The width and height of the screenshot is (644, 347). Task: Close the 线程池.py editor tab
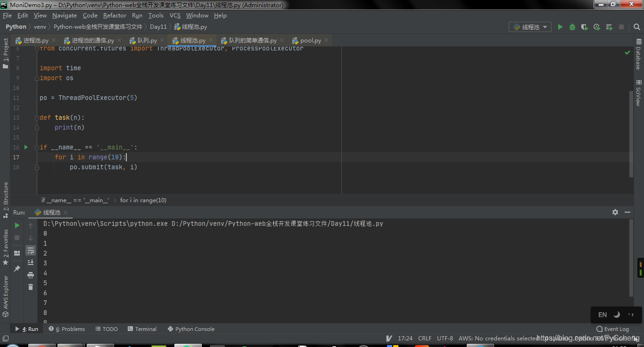(x=211, y=41)
